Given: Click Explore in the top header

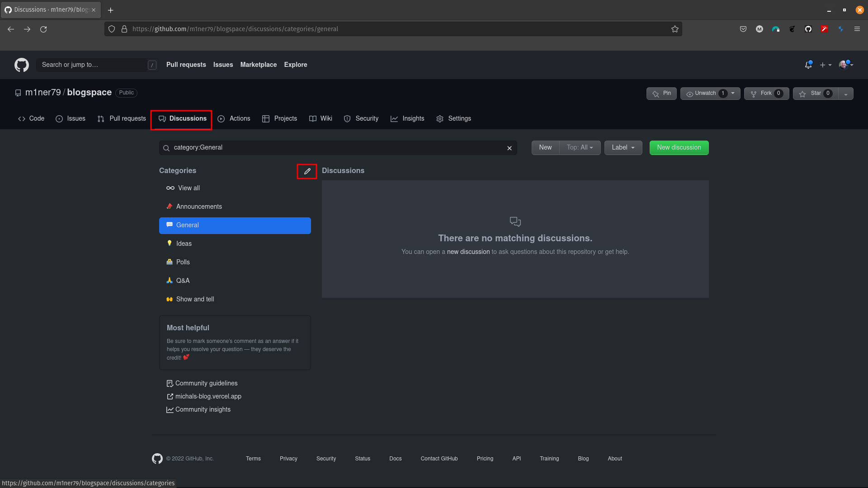Looking at the screenshot, I should tap(296, 65).
